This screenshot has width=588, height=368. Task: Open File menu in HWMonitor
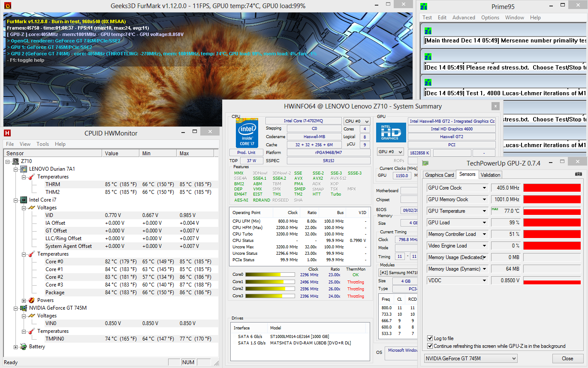coord(10,144)
